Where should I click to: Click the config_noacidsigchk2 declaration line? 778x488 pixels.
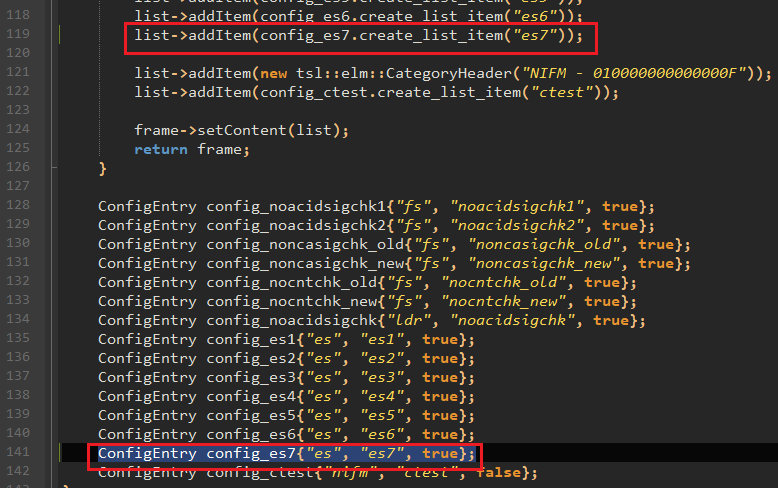point(376,225)
